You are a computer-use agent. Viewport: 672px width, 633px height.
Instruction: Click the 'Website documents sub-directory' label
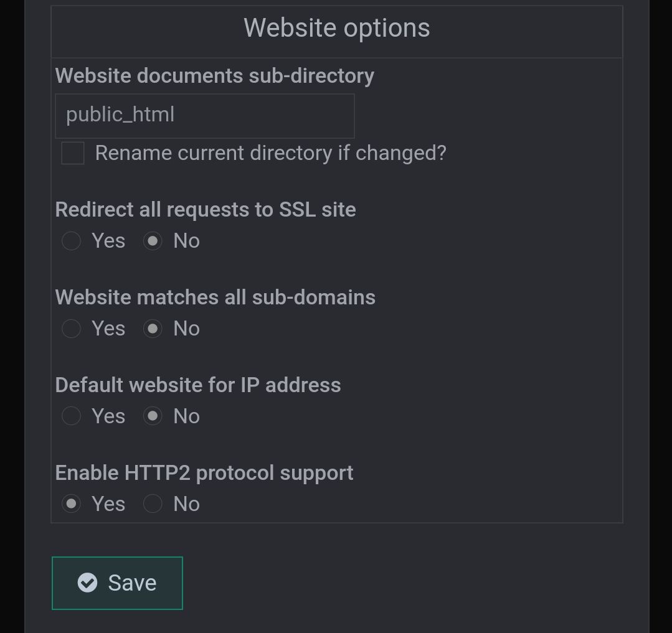point(214,76)
